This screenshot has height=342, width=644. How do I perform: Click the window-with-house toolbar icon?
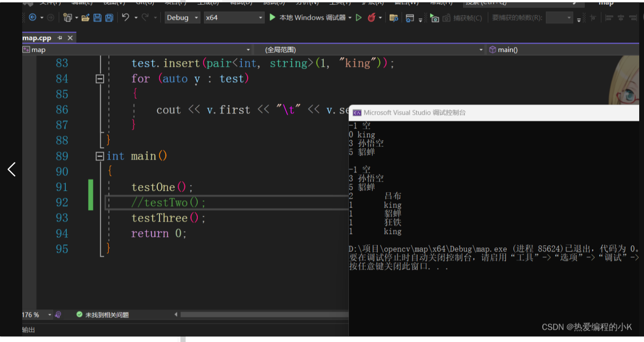point(410,18)
